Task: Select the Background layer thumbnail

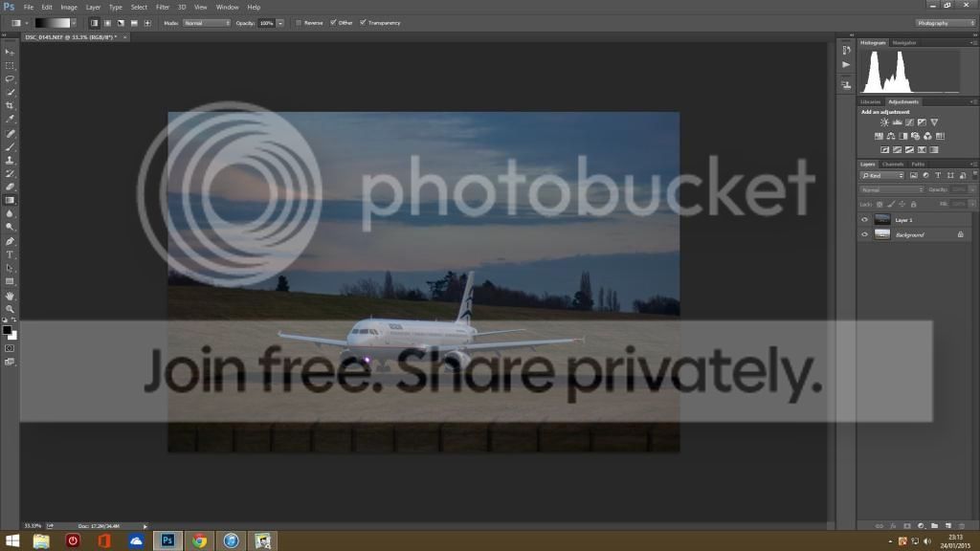Action: (x=881, y=234)
